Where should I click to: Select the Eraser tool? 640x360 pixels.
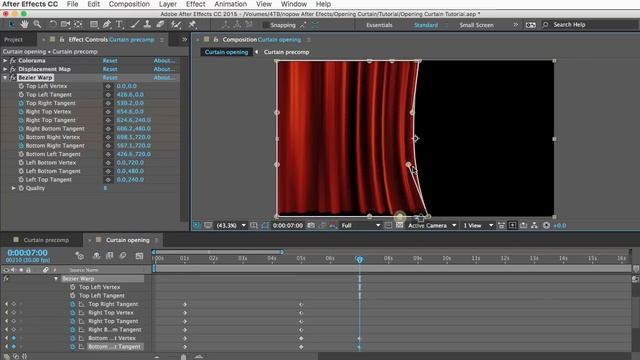pos(160,24)
